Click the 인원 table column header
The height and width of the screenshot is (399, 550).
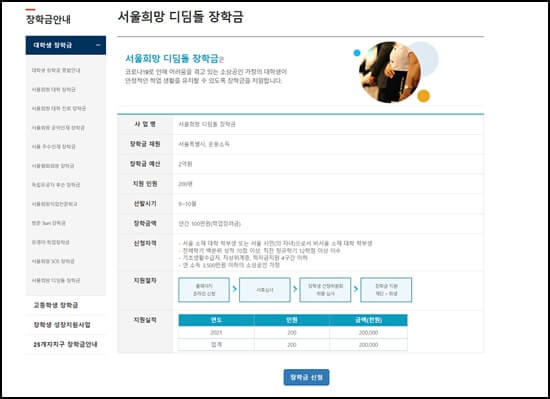292,320
